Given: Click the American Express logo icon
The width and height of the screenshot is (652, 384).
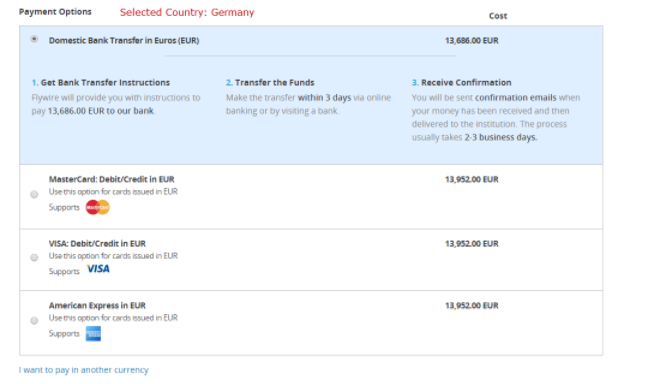Looking at the screenshot, I should point(93,334).
